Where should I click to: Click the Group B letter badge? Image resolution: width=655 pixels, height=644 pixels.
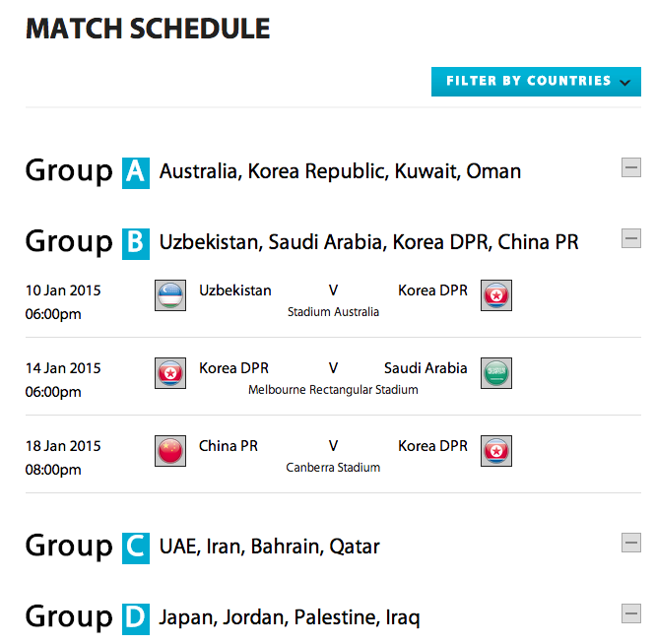click(136, 244)
